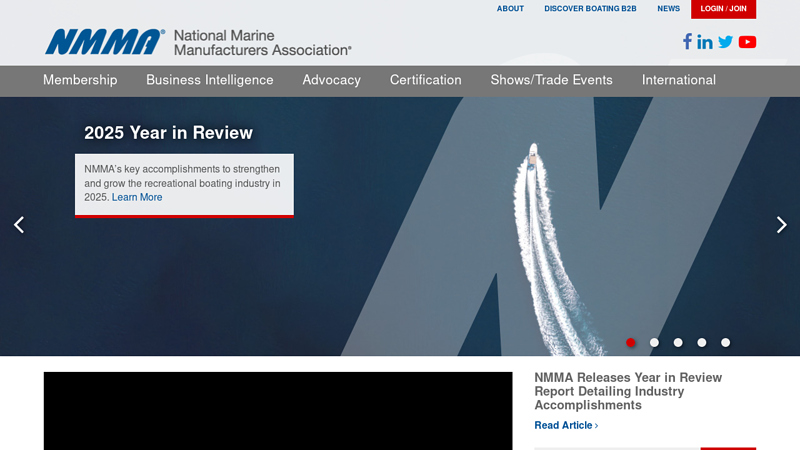
Task: Click Read Article link
Action: pos(566,425)
